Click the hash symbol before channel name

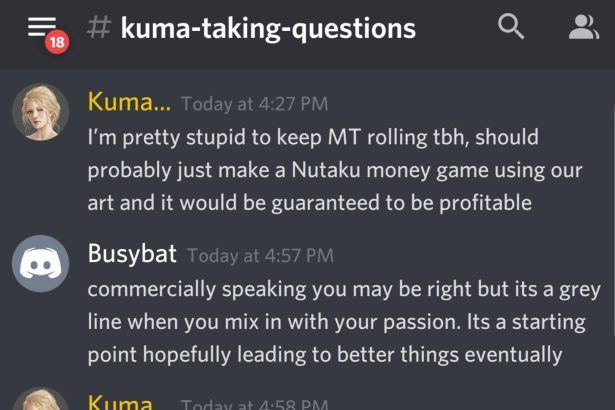pos(98,27)
